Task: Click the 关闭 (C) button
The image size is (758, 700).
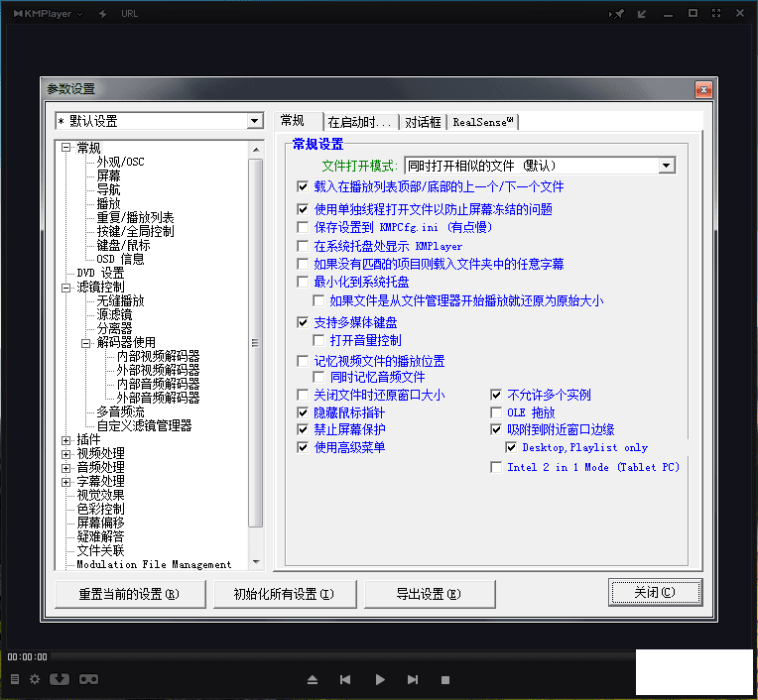Action: pyautogui.click(x=655, y=592)
